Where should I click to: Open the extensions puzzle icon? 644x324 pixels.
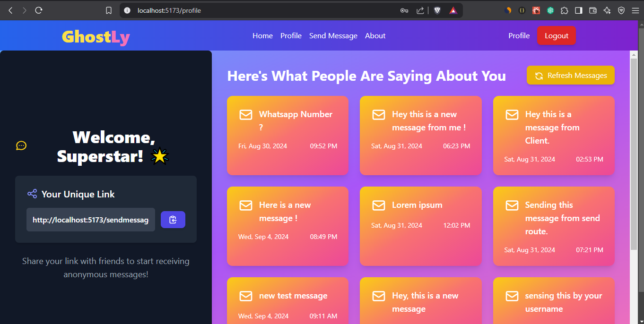pyautogui.click(x=565, y=10)
